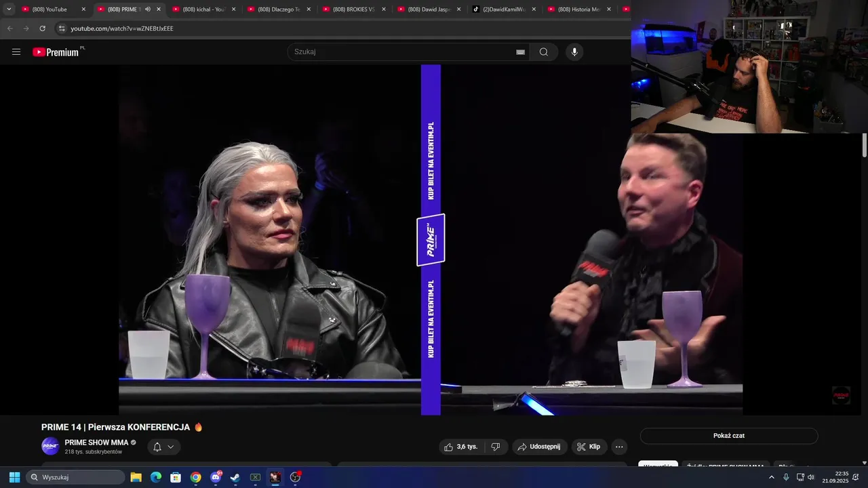Image resolution: width=868 pixels, height=488 pixels.
Task: Click the magnifier search button
Action: 544,52
